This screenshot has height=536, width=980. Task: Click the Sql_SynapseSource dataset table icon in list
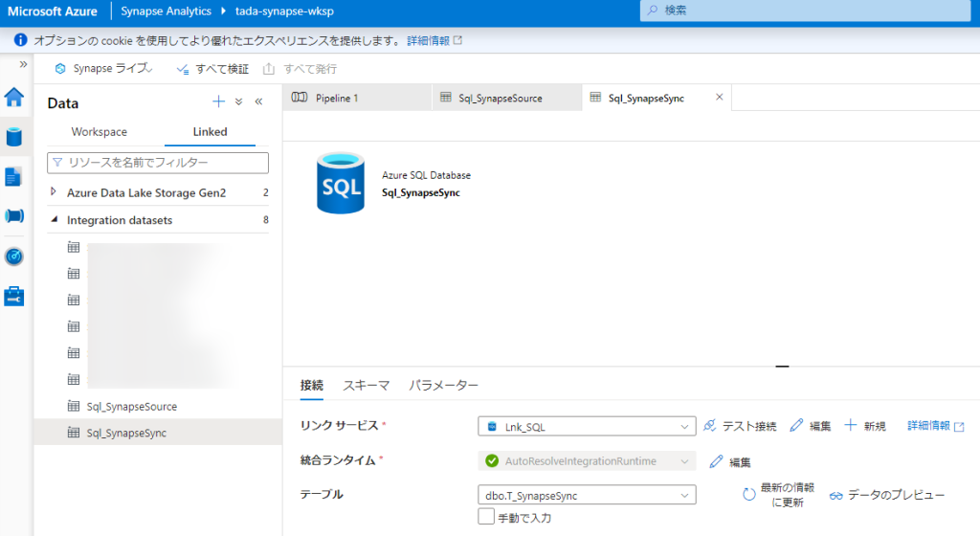pos(74,406)
